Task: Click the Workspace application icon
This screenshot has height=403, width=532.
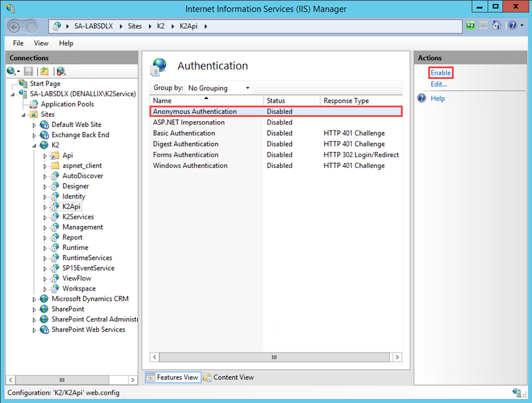Action: [x=55, y=288]
